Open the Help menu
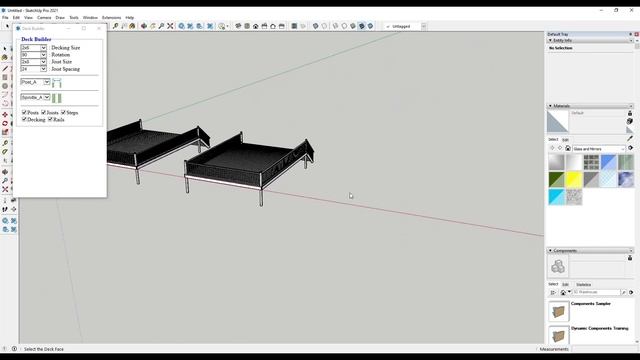The height and width of the screenshot is (360, 640). click(129, 18)
